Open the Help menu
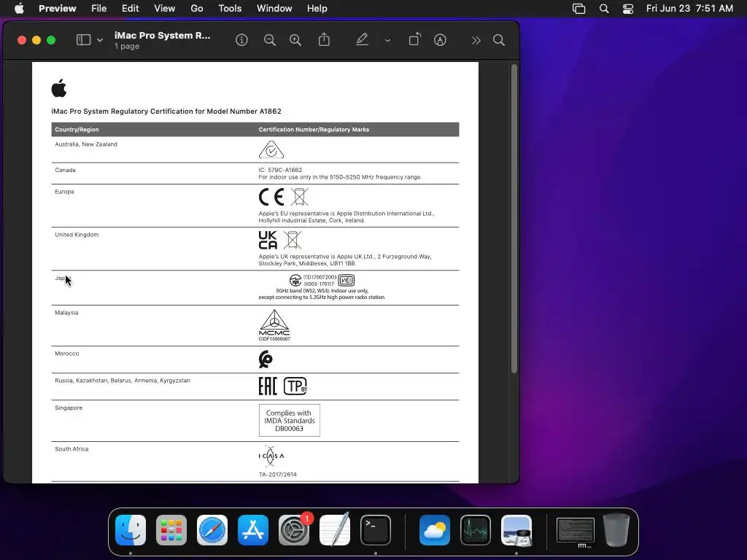The width and height of the screenshot is (747, 560). pos(317,8)
